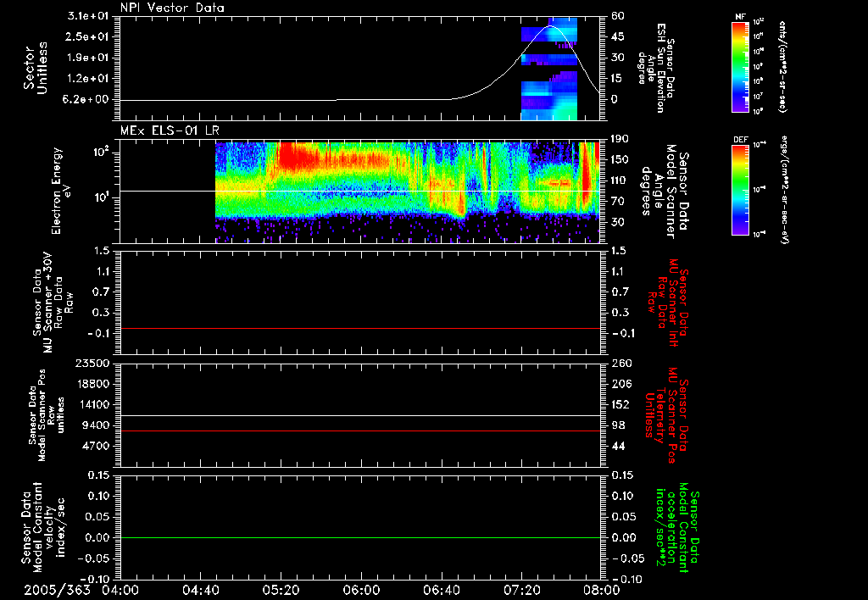Click the 60 degree elevation tick

[x=618, y=16]
